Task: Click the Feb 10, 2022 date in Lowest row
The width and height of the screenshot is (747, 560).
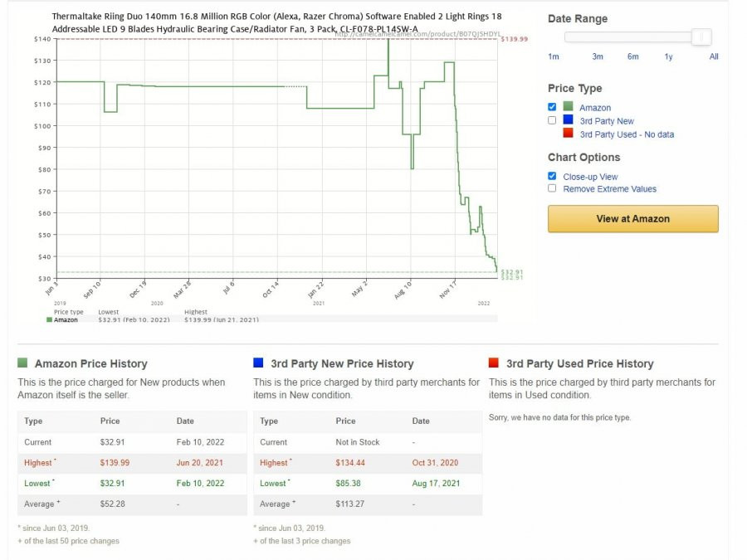Action: (x=200, y=483)
